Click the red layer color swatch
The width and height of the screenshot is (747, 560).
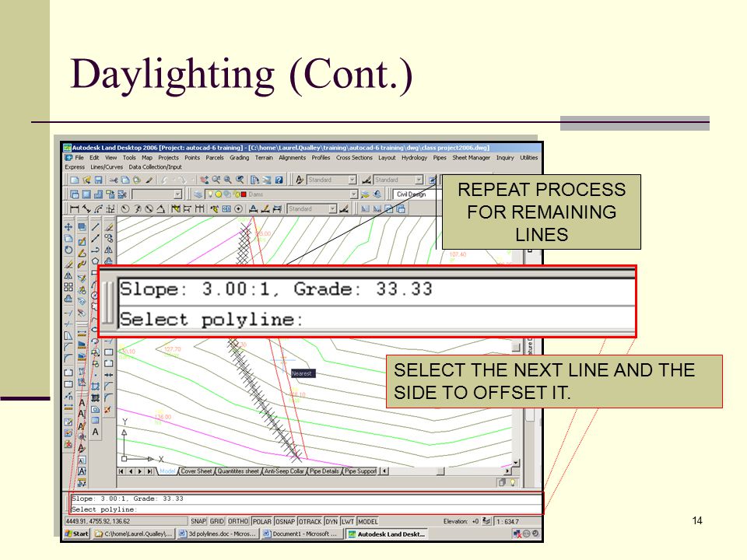coord(244,194)
